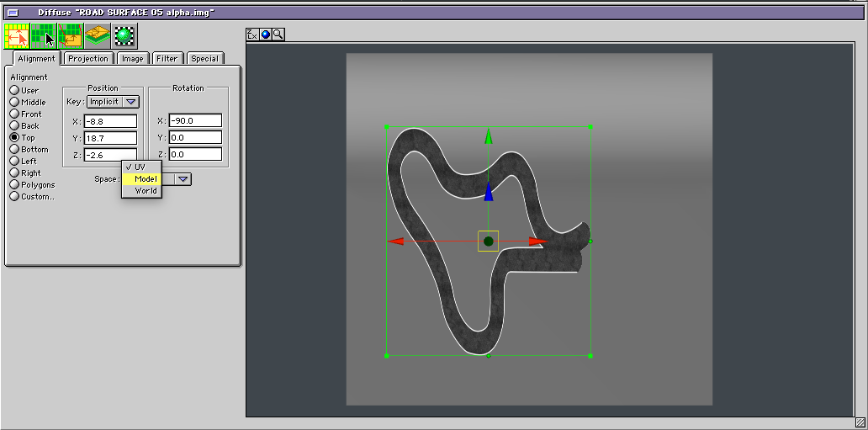Click the stacked layers icon
Image resolution: width=868 pixels, height=430 pixels.
pos(98,36)
